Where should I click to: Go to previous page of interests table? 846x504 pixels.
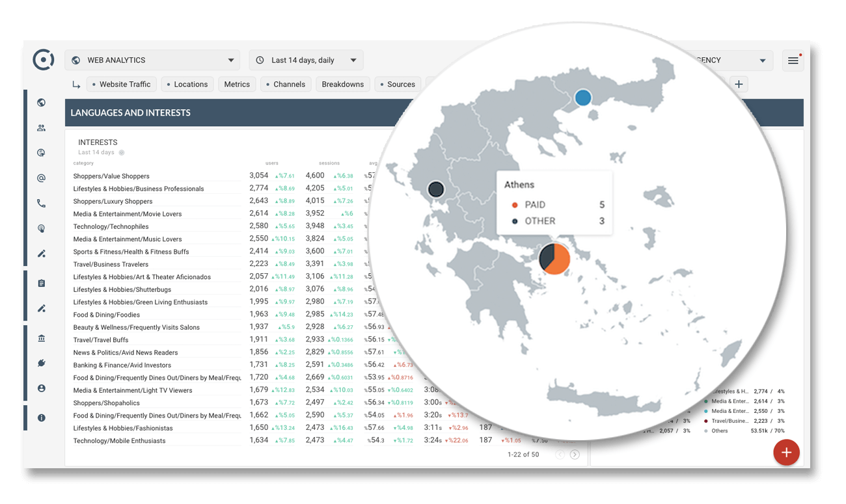(560, 455)
